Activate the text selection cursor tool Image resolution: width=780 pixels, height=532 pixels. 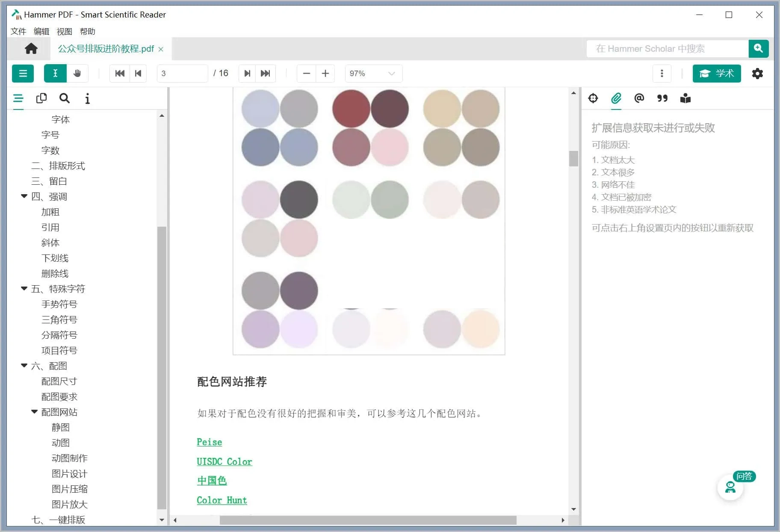pos(55,74)
